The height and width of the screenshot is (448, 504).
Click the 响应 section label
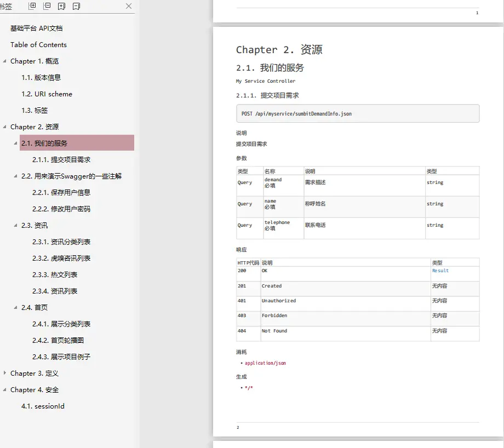point(242,249)
